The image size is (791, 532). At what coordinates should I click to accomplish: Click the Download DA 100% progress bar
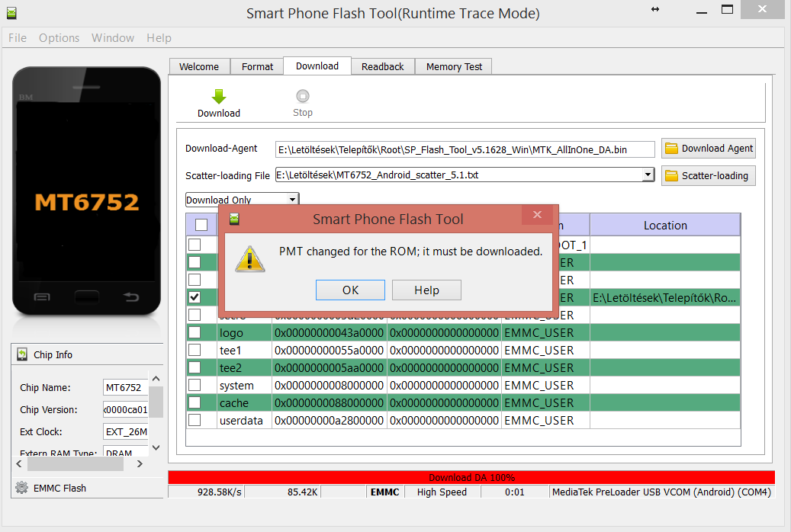[471, 477]
